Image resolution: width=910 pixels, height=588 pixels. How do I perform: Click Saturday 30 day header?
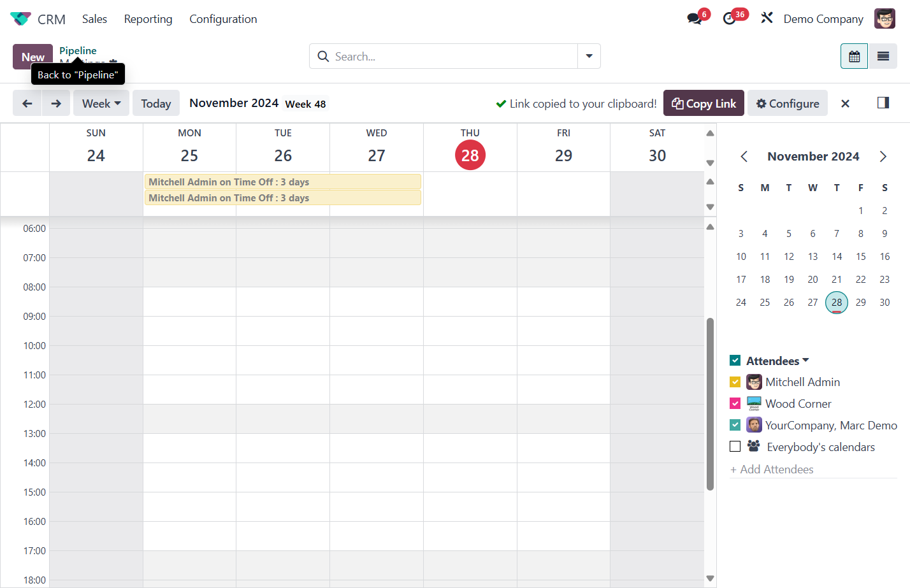point(657,148)
